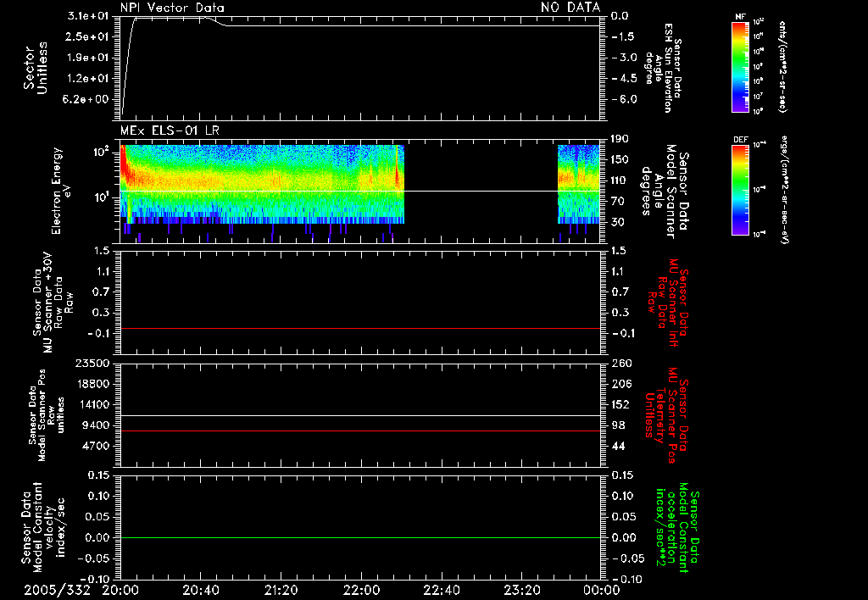Screen dimensions: 868x600
Task: Click the 190 scanner angle tick label
Action: click(x=620, y=138)
